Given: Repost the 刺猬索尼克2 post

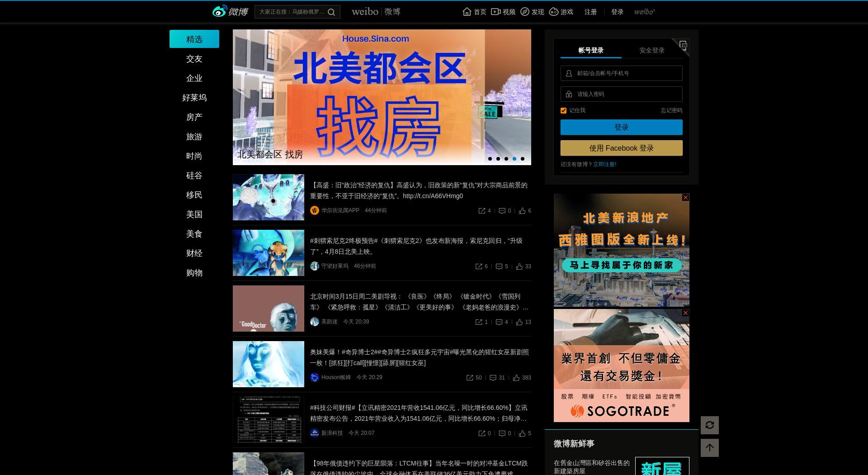Looking at the screenshot, I should 479,266.
